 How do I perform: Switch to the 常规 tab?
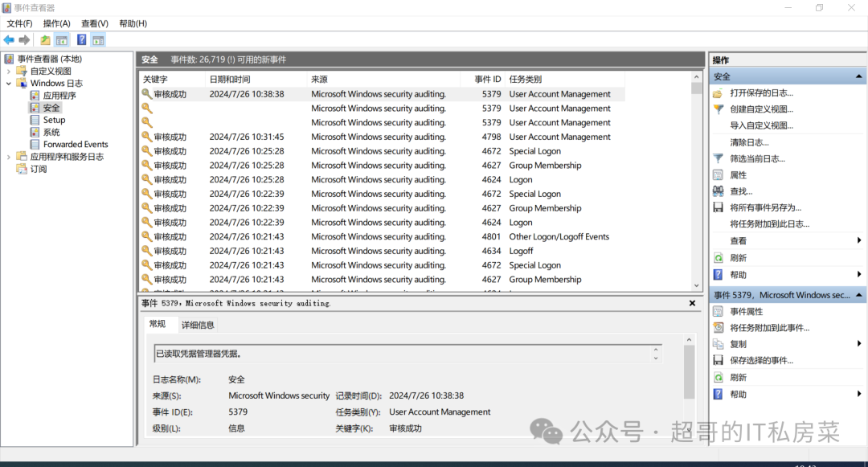coord(158,324)
